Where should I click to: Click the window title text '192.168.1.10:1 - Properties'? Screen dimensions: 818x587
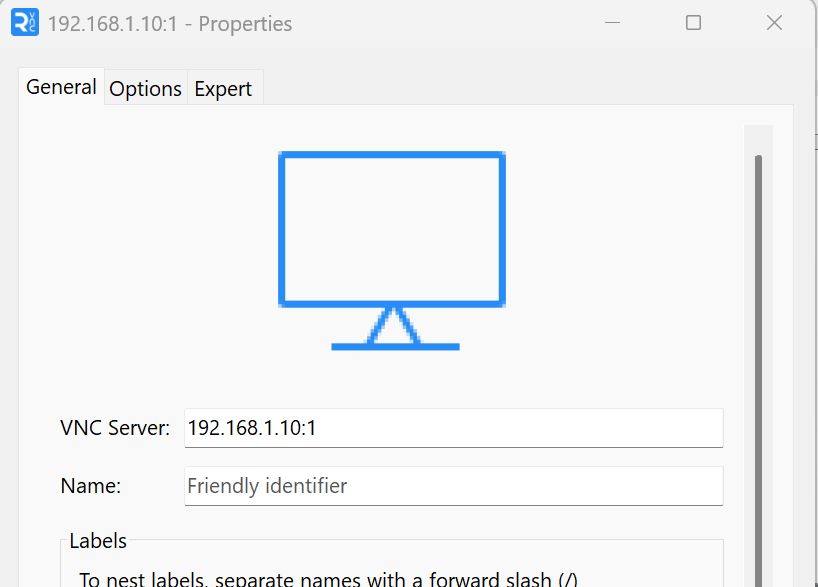170,23
